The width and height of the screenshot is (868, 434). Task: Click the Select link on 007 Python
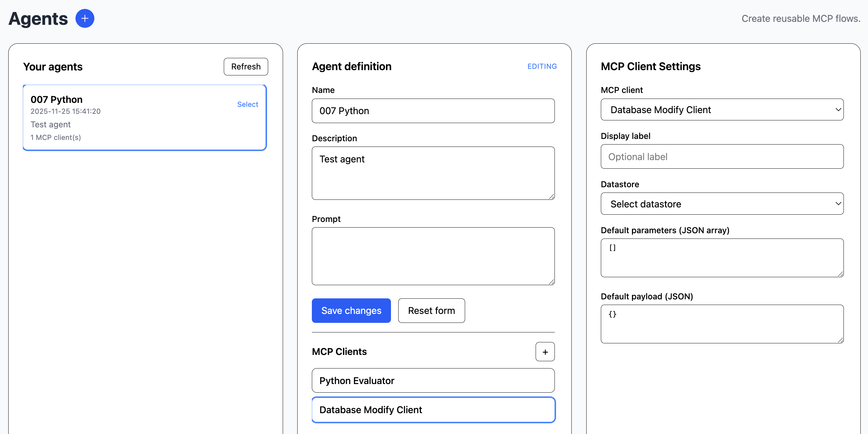coord(247,105)
